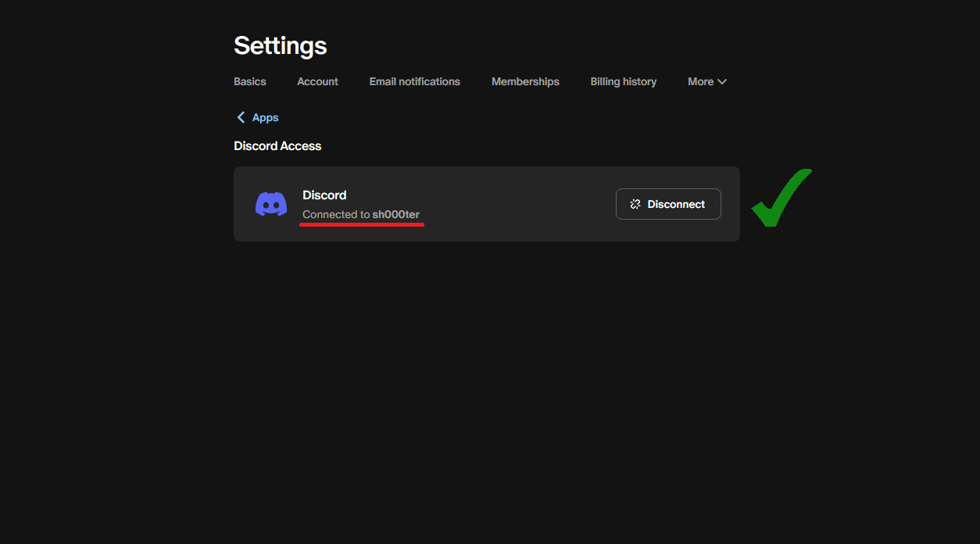Go to Email notifications tab

[x=415, y=81]
